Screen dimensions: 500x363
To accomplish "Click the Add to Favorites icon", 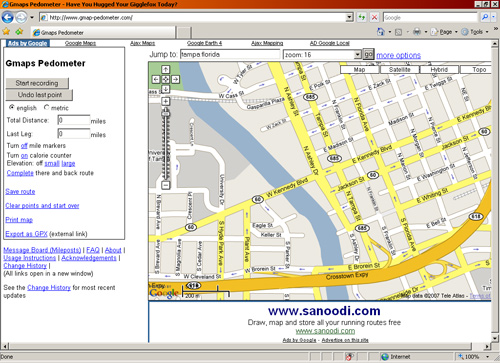I will tap(19, 32).
